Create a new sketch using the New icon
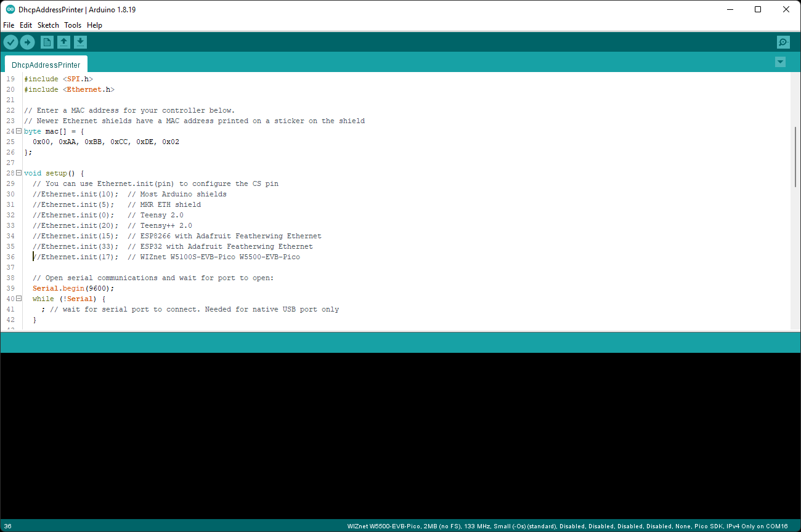 pyautogui.click(x=47, y=42)
